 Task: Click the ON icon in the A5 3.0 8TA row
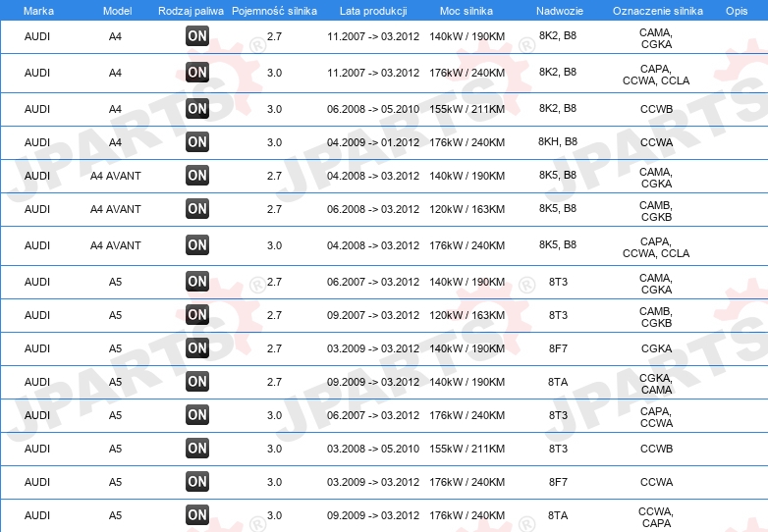[x=197, y=515]
